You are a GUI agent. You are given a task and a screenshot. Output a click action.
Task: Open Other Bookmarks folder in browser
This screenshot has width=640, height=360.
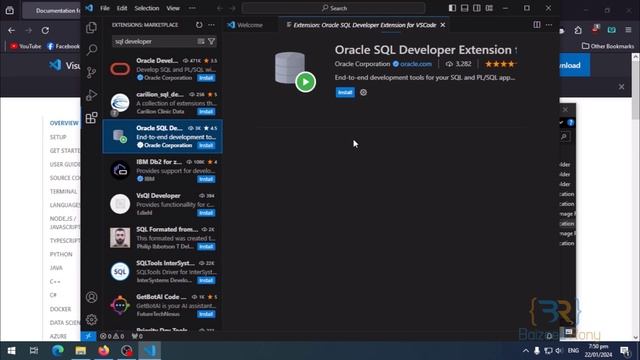click(608, 46)
